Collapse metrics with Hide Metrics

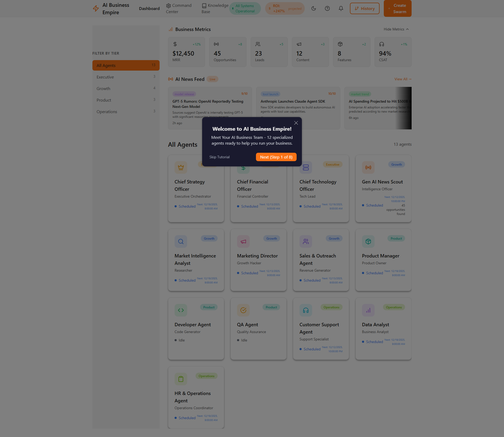pyautogui.click(x=396, y=29)
